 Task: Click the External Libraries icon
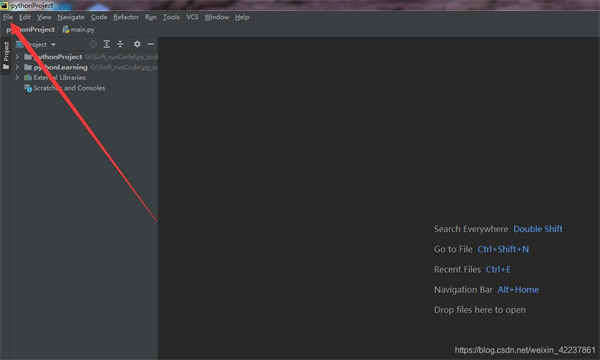point(28,78)
